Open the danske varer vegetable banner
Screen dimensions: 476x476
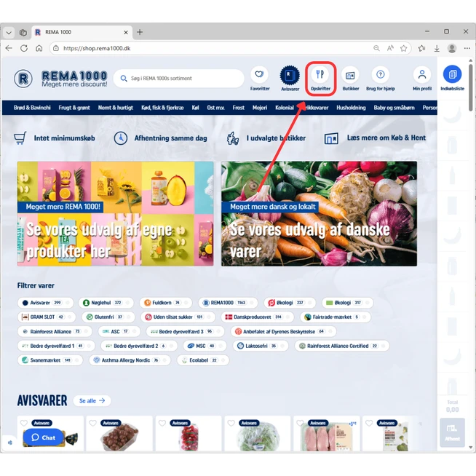319,213
